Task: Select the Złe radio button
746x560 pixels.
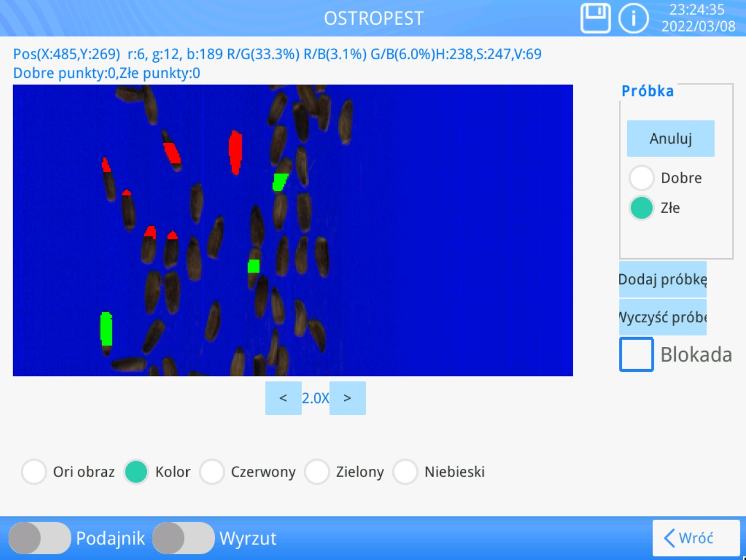Action: [x=642, y=208]
